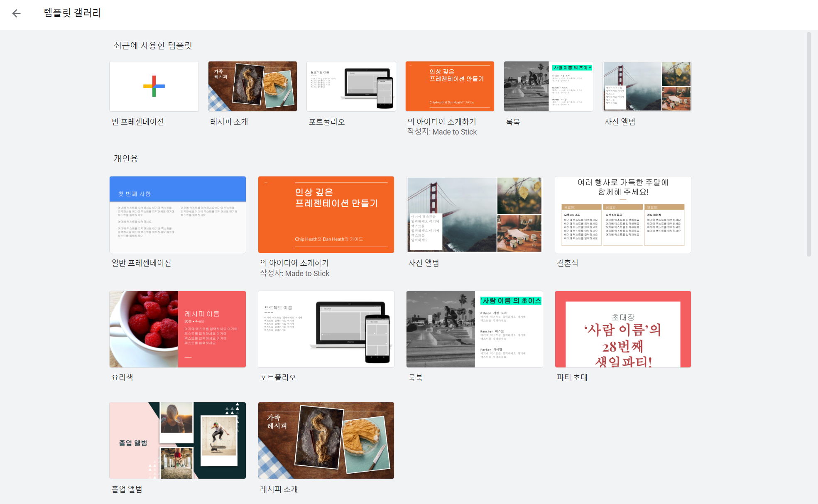Screen dimensions: 818x504
Task: Select the 결혼식 template thumbnail
Action: (x=623, y=215)
